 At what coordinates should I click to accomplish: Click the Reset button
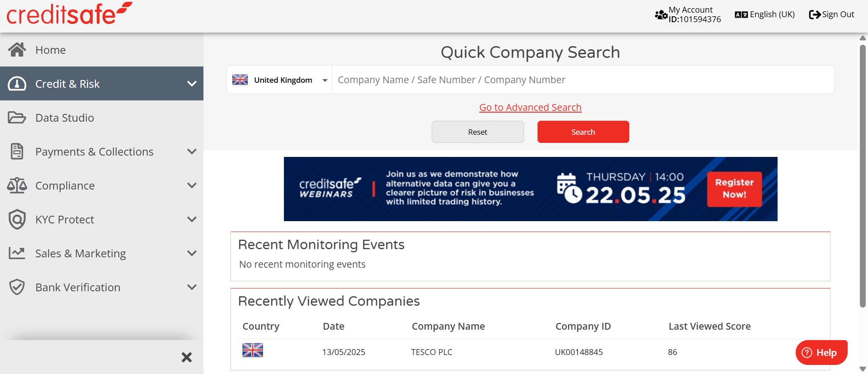(477, 132)
